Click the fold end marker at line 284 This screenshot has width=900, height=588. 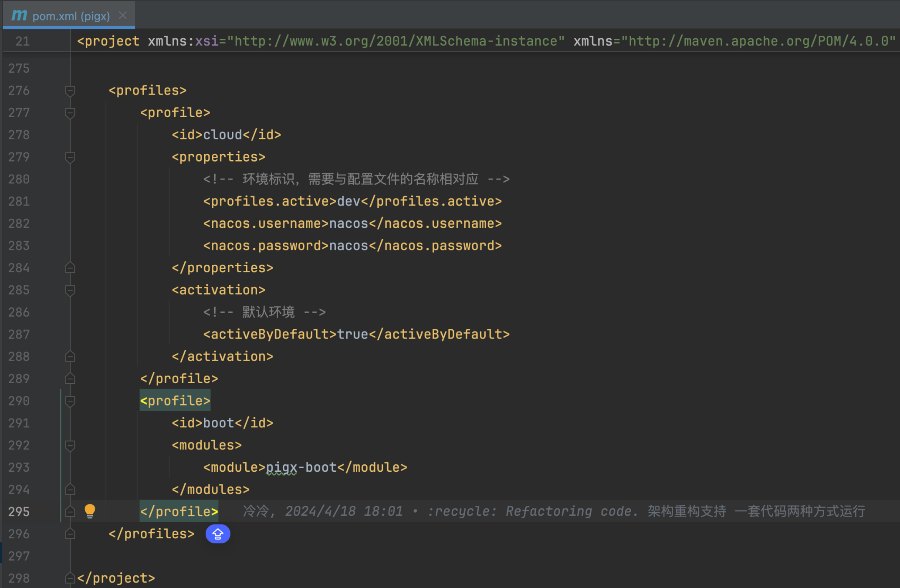70,268
